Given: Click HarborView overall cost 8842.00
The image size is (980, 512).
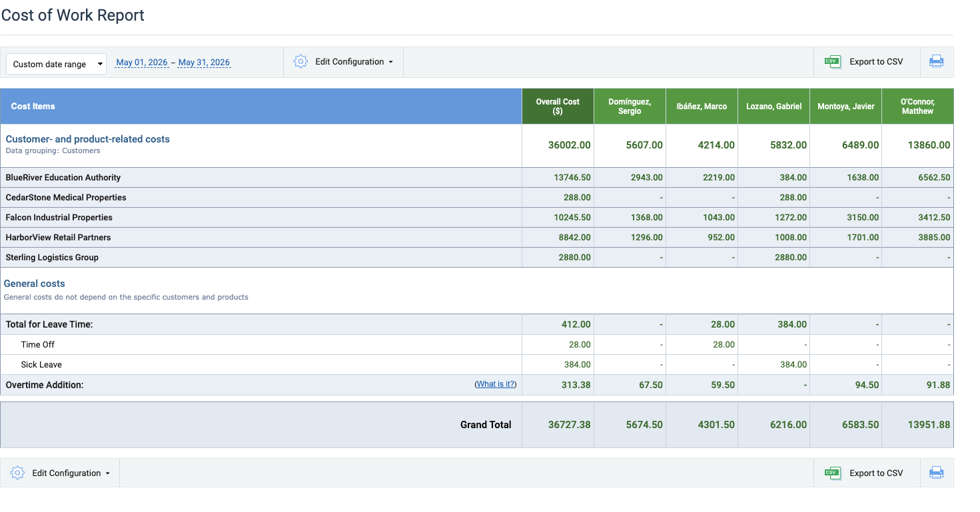Looking at the screenshot, I should point(574,238).
